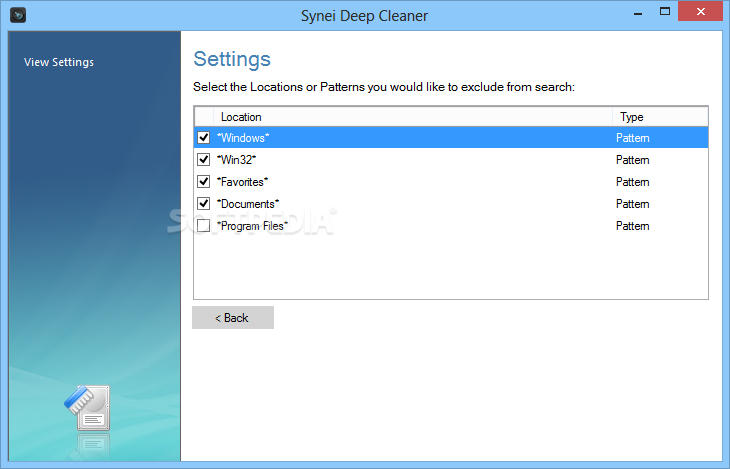Screen dimensions: 730x469
Task: Enable the *Program Files* pattern checkbox
Action: [203, 225]
